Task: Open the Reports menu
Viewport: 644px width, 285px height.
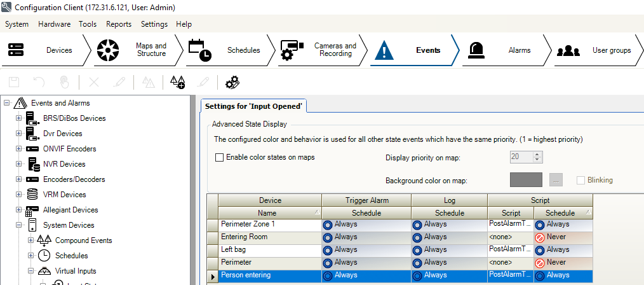Action: (119, 24)
